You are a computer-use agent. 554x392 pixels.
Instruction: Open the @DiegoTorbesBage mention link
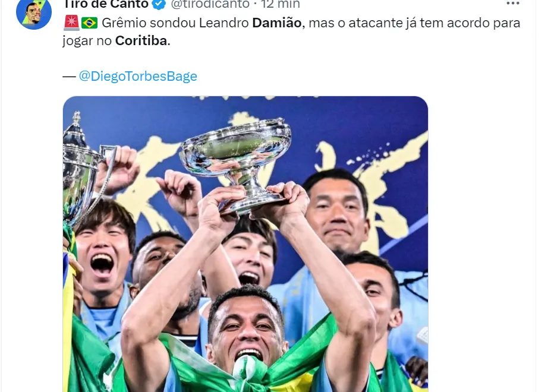click(x=138, y=76)
